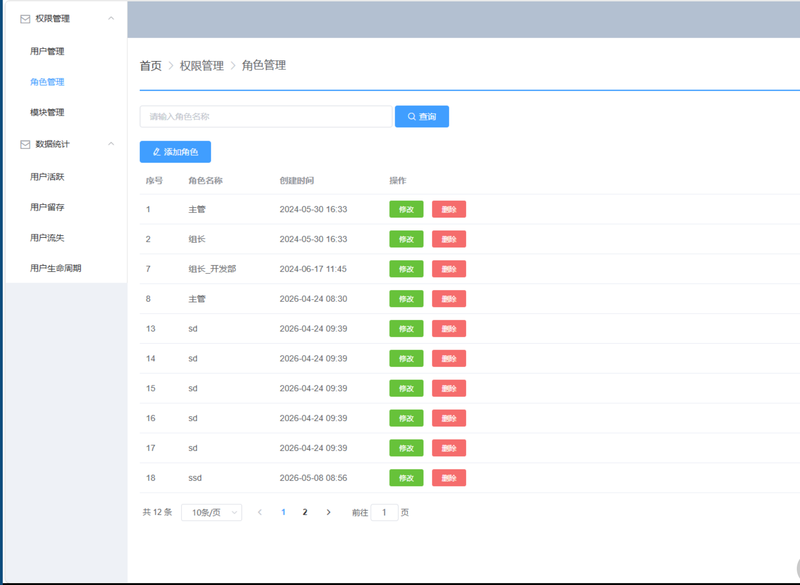The image size is (800, 585).
Task: Select pagination page 1
Action: point(283,512)
